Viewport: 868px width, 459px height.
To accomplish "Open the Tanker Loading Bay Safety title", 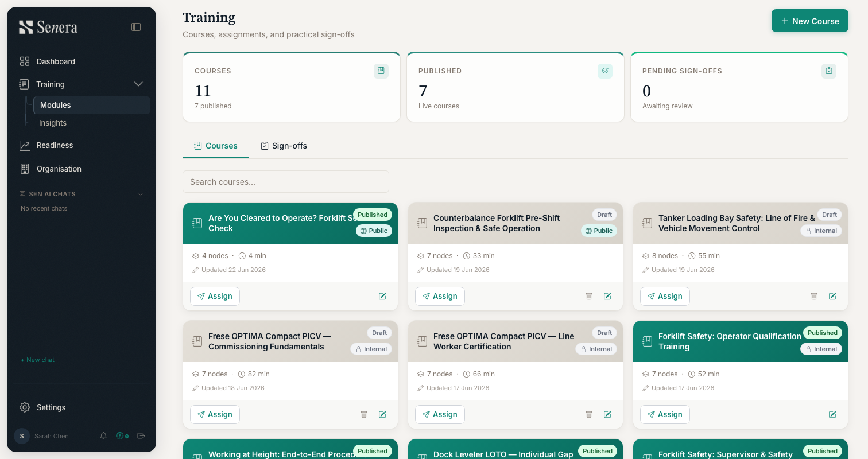I will tap(737, 223).
